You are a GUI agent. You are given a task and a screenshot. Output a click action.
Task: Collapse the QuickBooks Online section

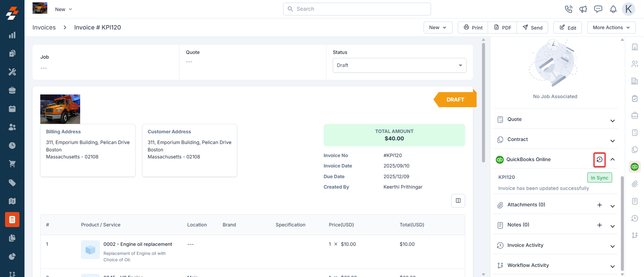pos(612,160)
